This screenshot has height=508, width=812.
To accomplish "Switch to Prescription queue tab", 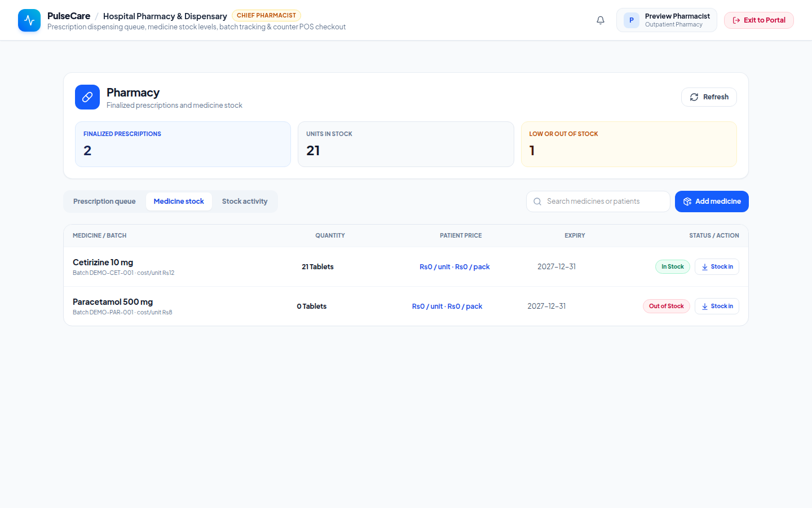I will [x=104, y=202].
